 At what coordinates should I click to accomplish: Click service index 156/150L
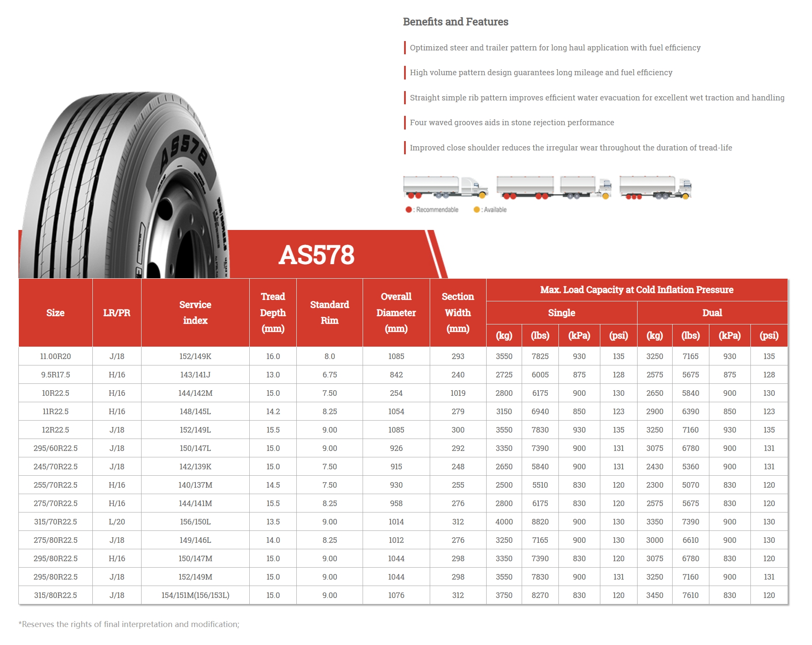click(195, 521)
